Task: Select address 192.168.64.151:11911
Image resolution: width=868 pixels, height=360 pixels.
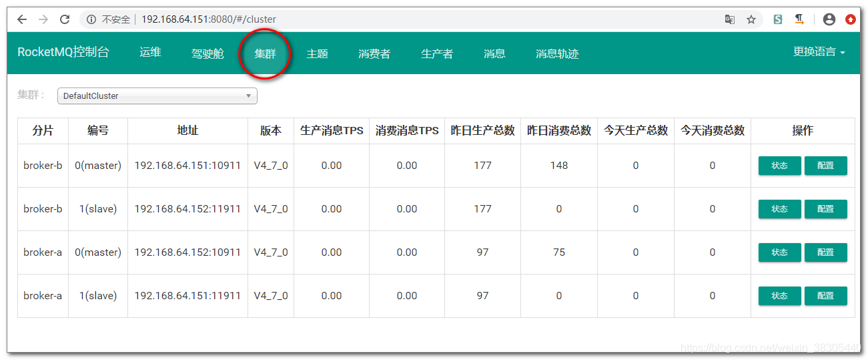Action: coord(187,296)
